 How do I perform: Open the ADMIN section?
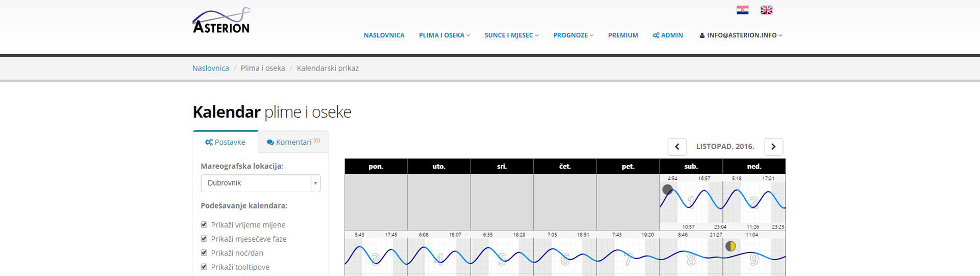pyautogui.click(x=668, y=35)
